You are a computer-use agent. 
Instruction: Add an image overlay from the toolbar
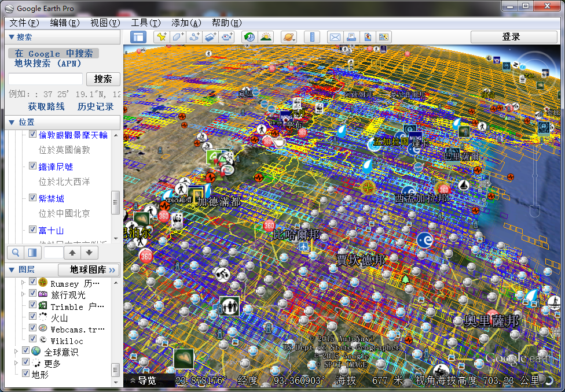point(211,37)
